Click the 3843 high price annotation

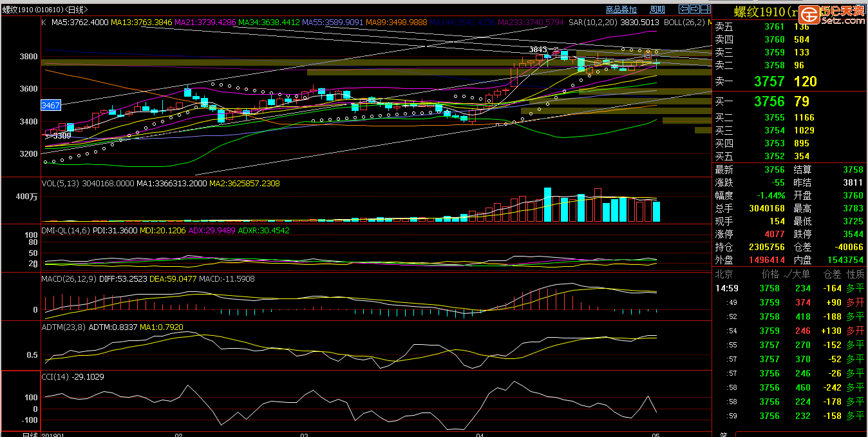coord(538,50)
